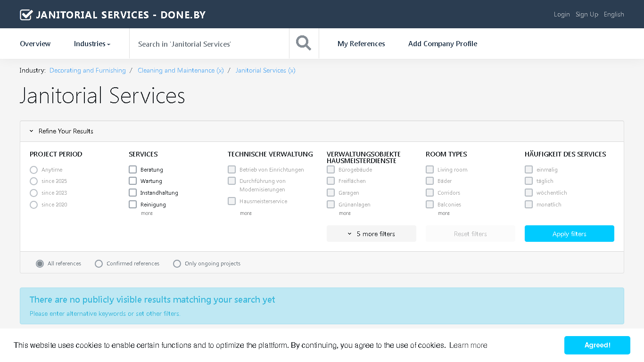Screen dimensions: 644x362
Task: Check the Wartung service checkbox
Action: point(132,181)
